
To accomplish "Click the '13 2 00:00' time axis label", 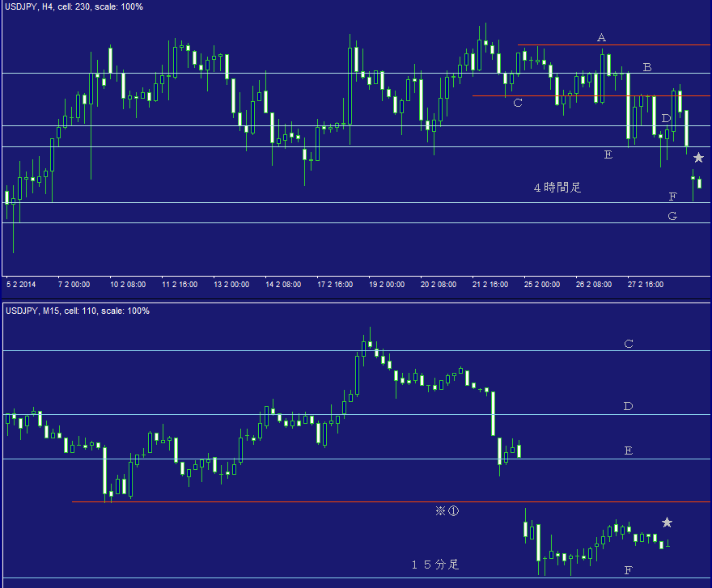I will [x=231, y=284].
